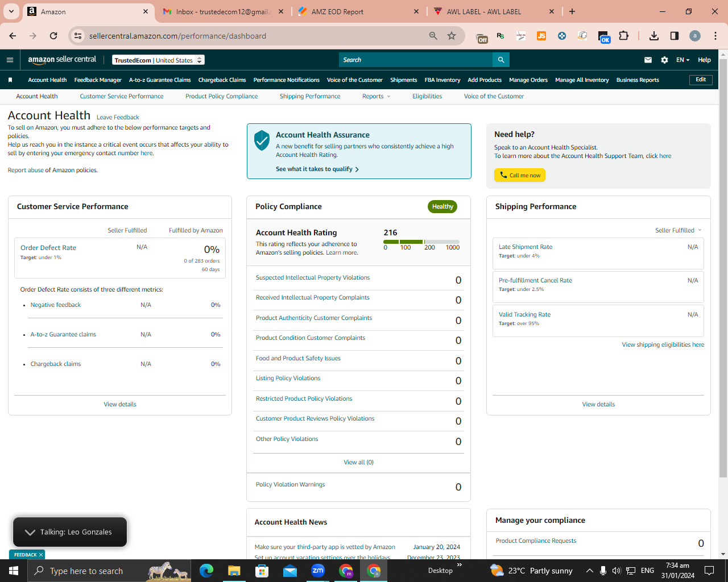The width and height of the screenshot is (728, 582).
Task: Open the RS extension icon
Action: 500,36
